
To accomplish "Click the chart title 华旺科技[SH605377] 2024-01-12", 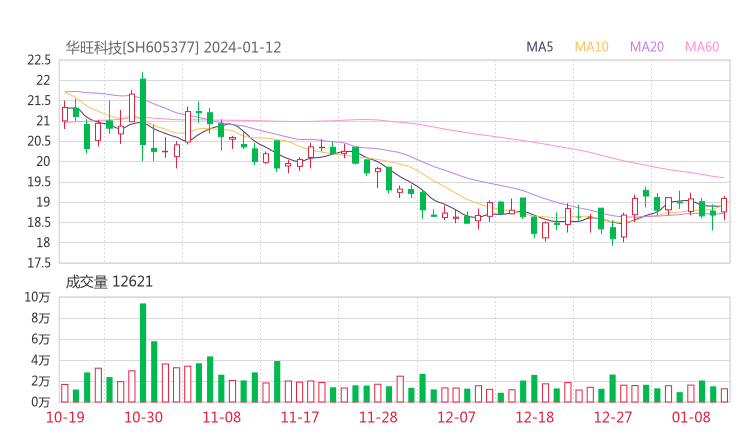I will 173,47.
